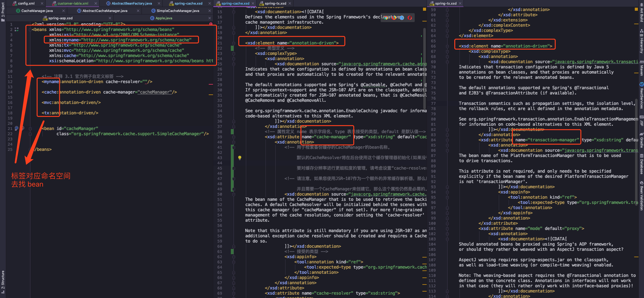This screenshot has height=298, width=644.
Task: Open in Firefox browser icon
Action: click(x=394, y=18)
